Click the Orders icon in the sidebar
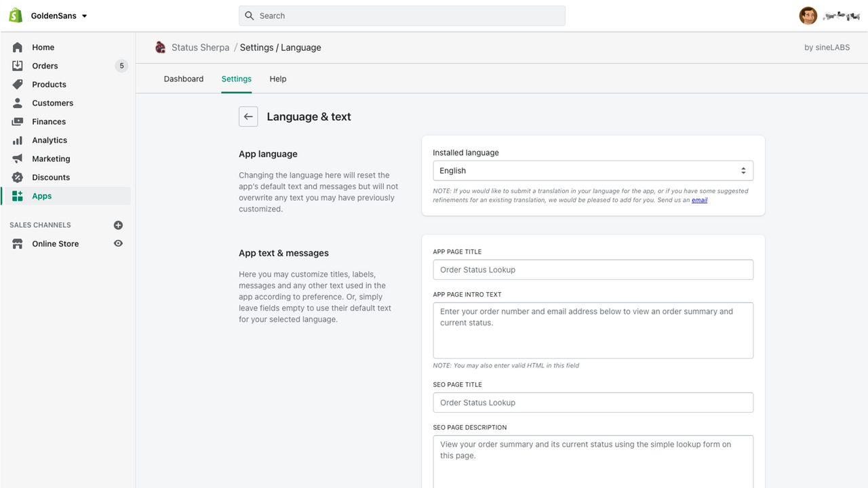The width and height of the screenshot is (868, 488). click(18, 66)
